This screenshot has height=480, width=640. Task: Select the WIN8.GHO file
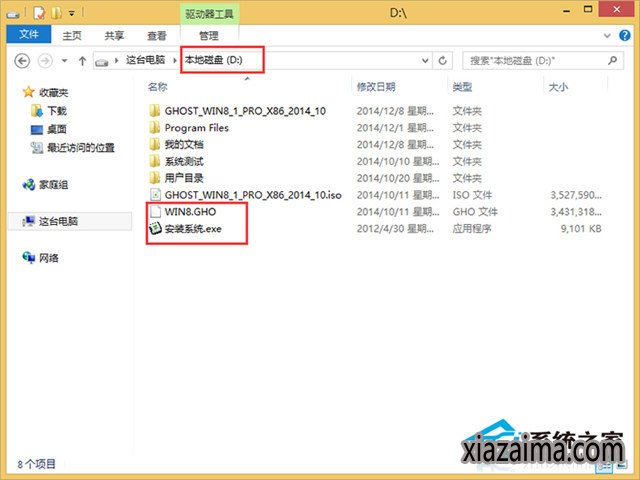190,212
